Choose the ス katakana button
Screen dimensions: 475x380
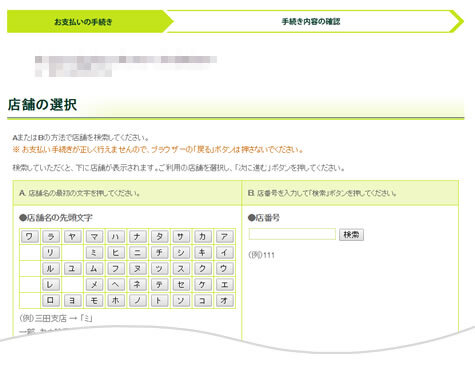(x=181, y=269)
